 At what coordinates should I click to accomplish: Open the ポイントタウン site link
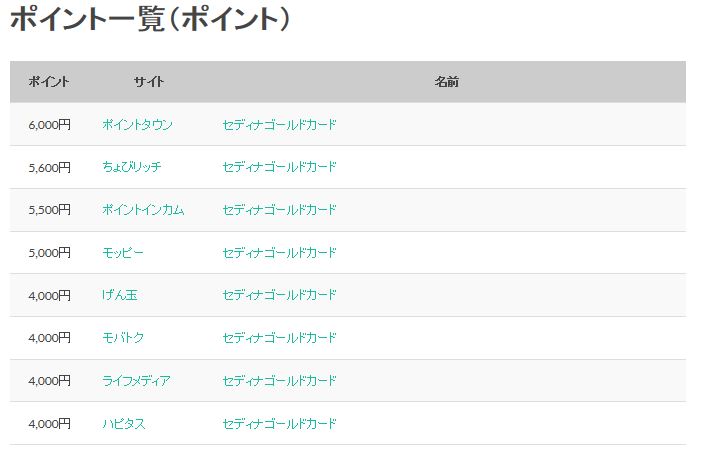click(137, 125)
